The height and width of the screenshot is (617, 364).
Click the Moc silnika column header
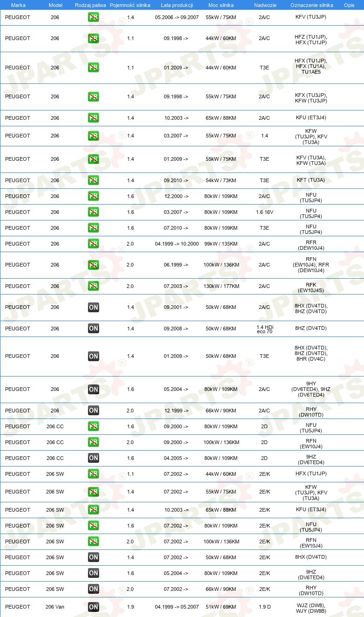[221, 5]
